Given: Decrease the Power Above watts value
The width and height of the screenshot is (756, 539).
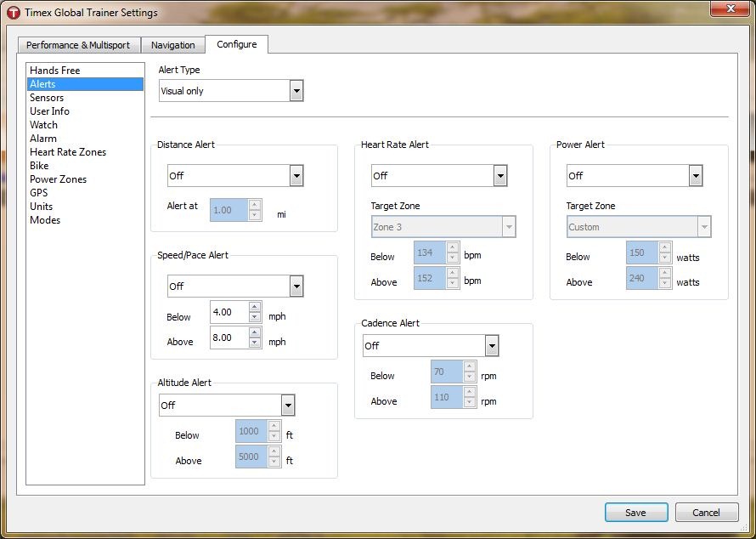Looking at the screenshot, I should coord(665,284).
